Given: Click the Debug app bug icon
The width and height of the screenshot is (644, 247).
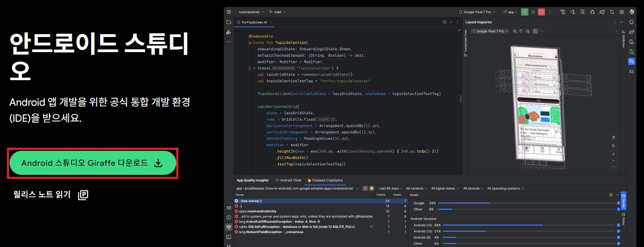Looking at the screenshot, I should [x=533, y=12].
